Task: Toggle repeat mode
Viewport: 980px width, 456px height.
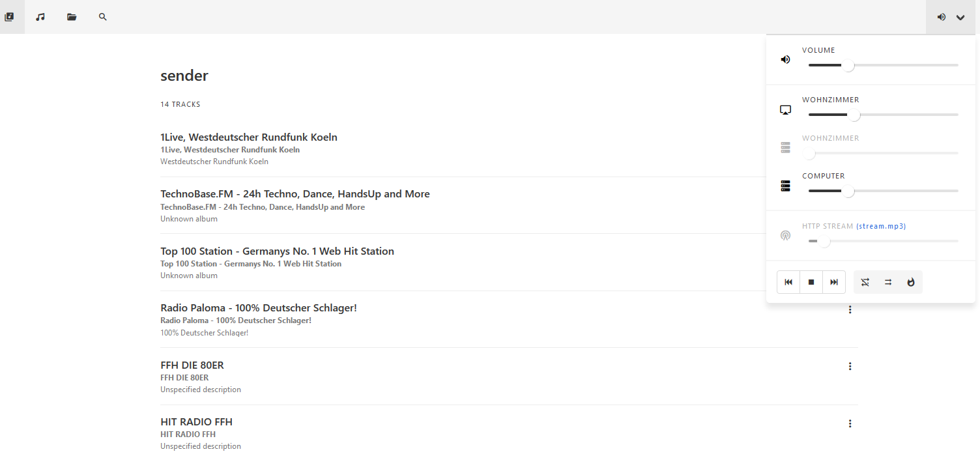Action: click(x=888, y=282)
